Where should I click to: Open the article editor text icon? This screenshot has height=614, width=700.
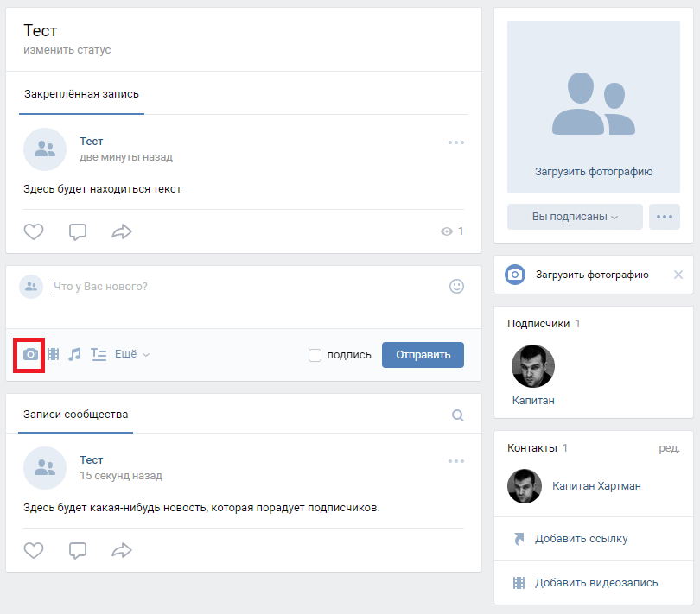(99, 354)
